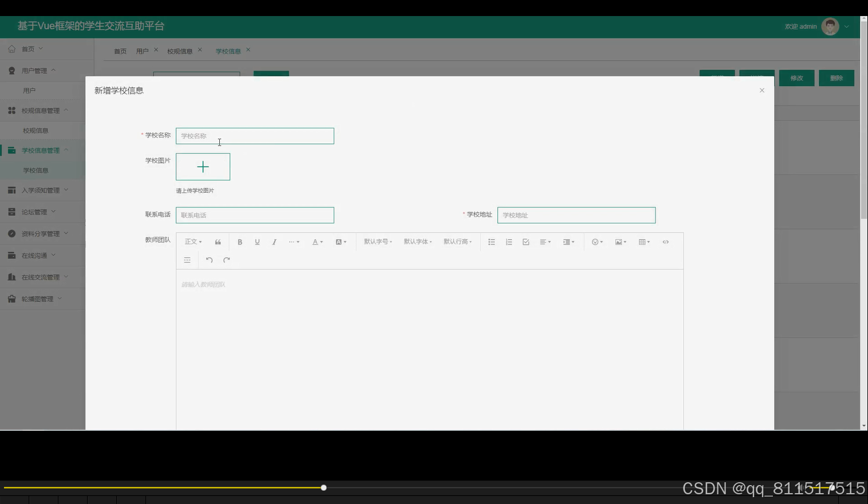Viewport: 868px width, 504px height.
Task: Click the 修改 button behind the dialog
Action: pyautogui.click(x=796, y=78)
